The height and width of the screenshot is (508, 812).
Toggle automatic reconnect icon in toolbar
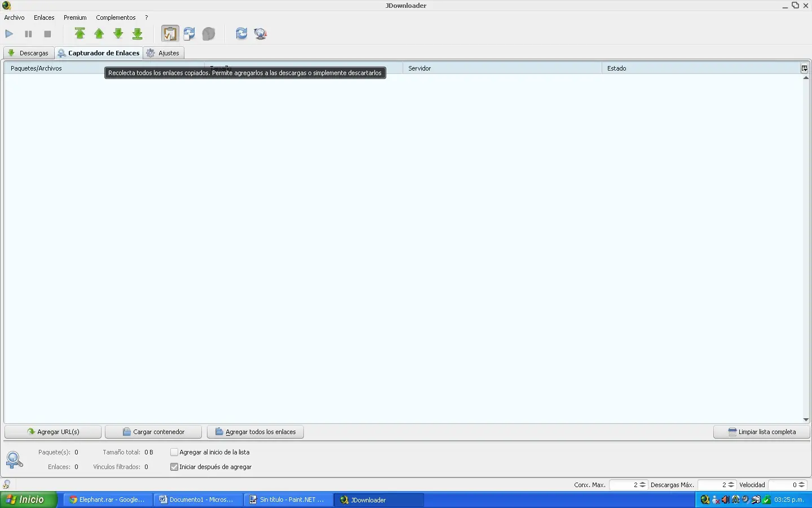coord(189,34)
